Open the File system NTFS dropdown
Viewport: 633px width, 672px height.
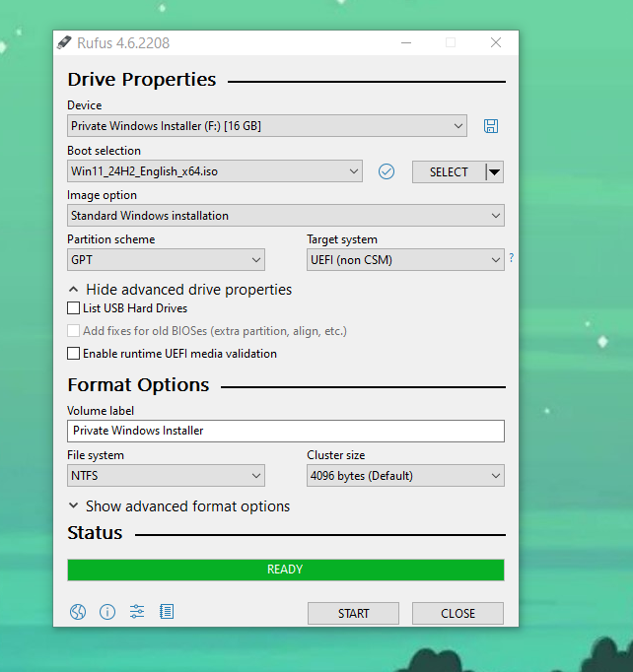(x=166, y=476)
